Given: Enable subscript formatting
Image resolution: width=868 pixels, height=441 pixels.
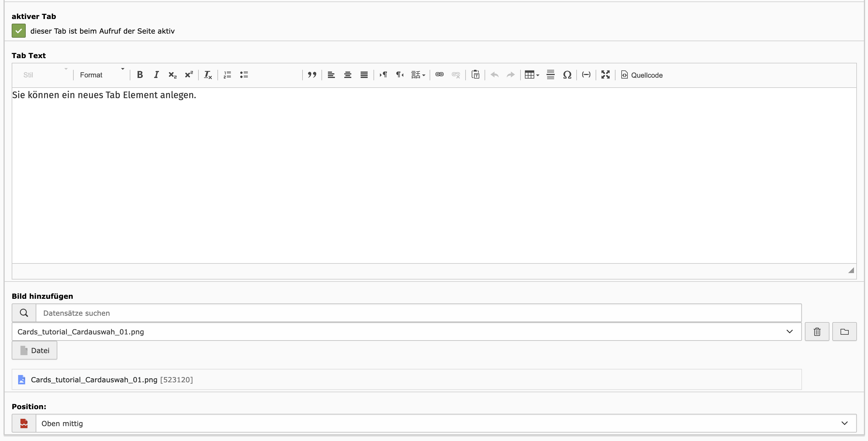Looking at the screenshot, I should [x=172, y=74].
